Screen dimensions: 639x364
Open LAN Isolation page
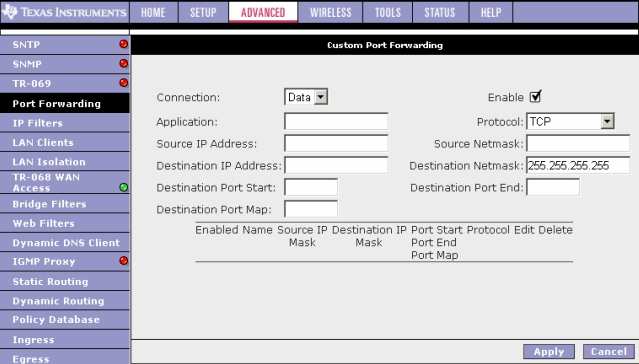point(64,162)
